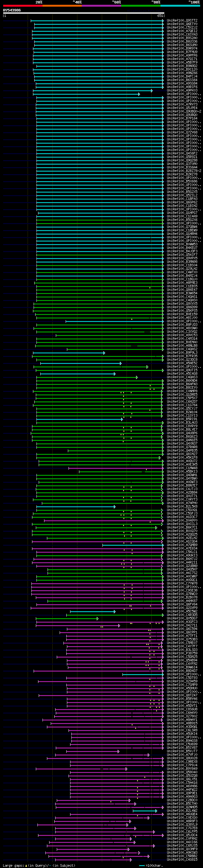
Task: Select the UniRef100_Q23DC8 label
Action: coord(182,360)
